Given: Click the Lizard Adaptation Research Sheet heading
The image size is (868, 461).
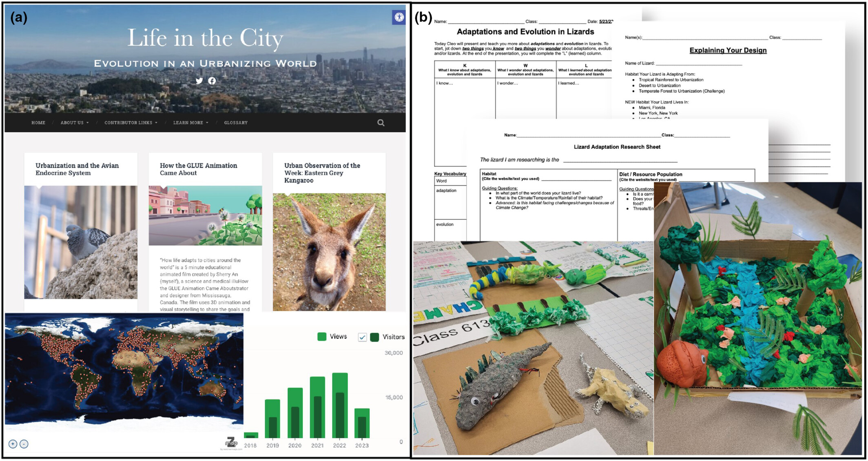Looking at the screenshot, I should (x=617, y=147).
